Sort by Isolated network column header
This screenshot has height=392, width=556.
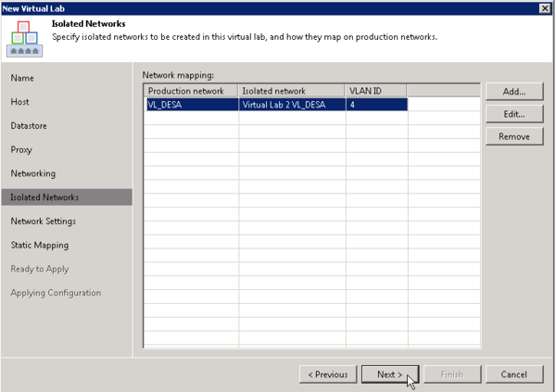[292, 91]
